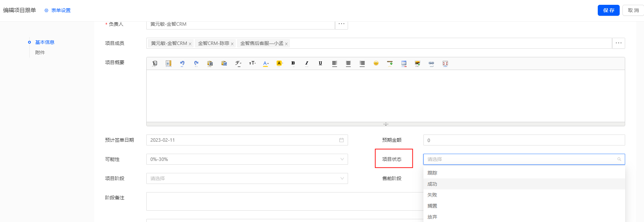Insert a hyperlink in editor
The image size is (644, 222).
point(431,63)
